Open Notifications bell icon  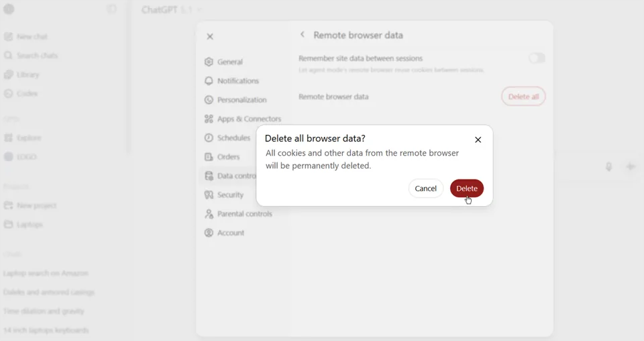[x=209, y=81]
